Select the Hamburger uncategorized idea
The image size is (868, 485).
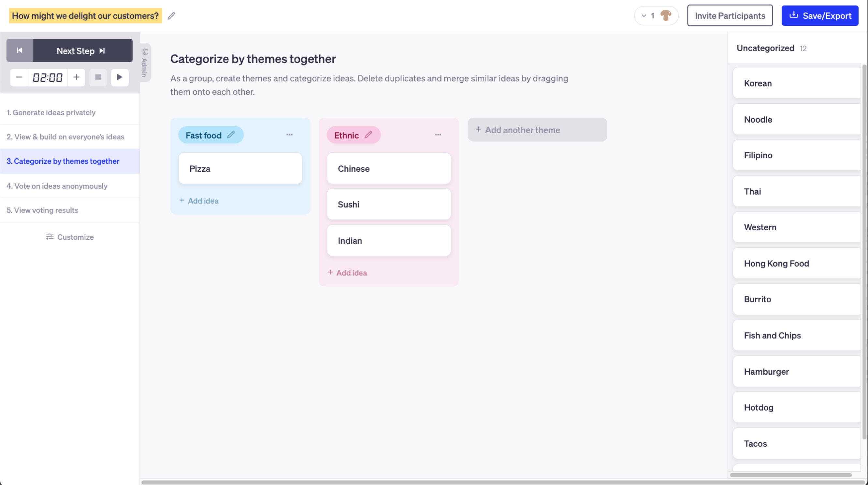coord(797,371)
